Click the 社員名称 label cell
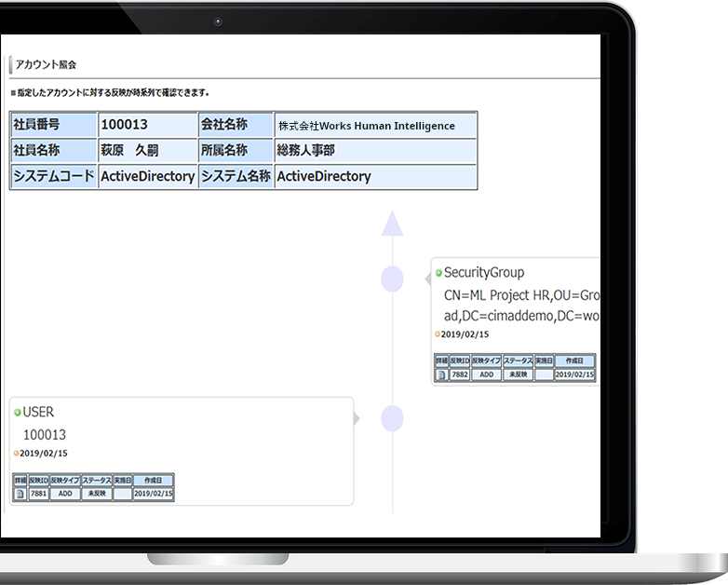The image size is (728, 585). pyautogui.click(x=54, y=151)
